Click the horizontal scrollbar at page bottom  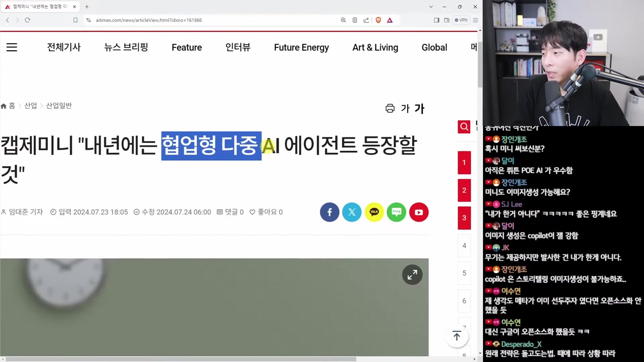click(x=181, y=359)
